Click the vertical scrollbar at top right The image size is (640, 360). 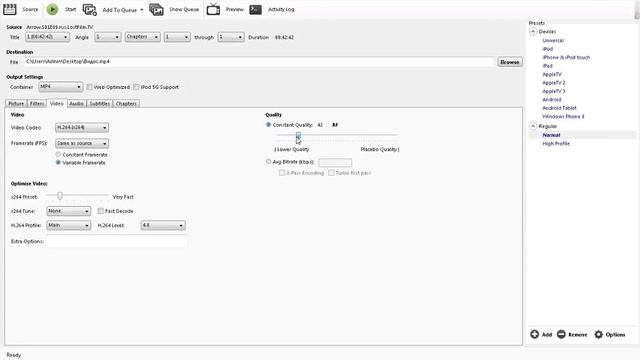pos(637,10)
